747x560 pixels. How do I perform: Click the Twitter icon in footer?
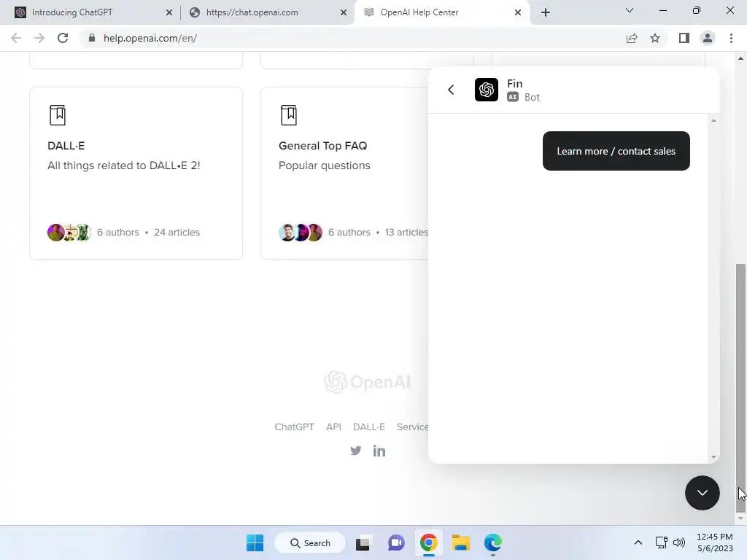[355, 451]
